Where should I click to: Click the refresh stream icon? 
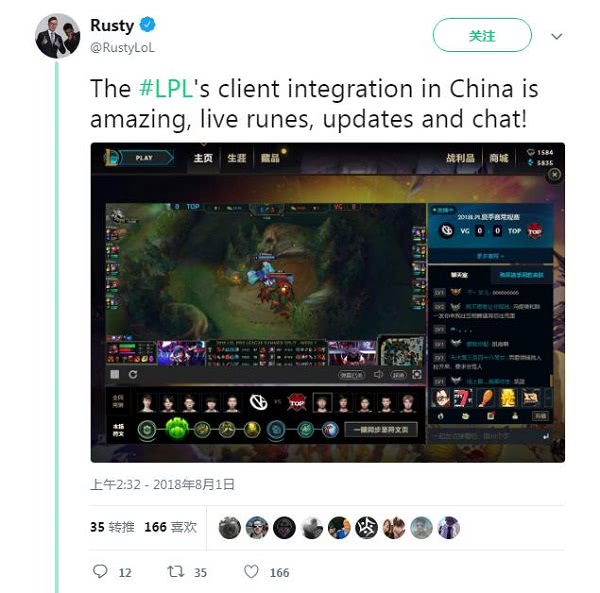tap(133, 374)
